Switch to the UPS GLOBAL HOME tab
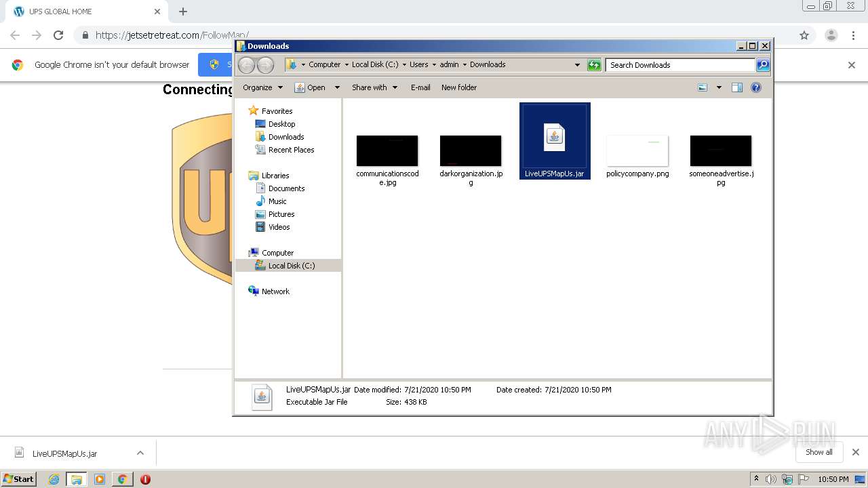 tap(85, 12)
